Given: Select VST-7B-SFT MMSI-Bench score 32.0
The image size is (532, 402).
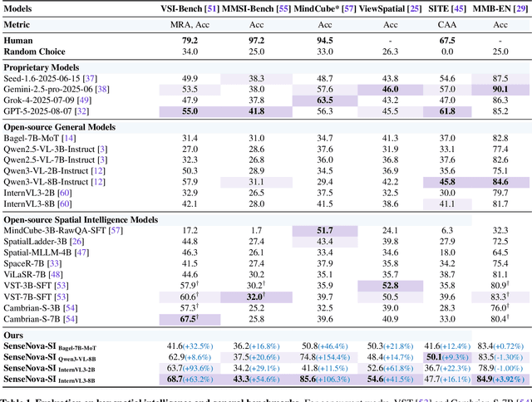Looking at the screenshot, I should click(x=256, y=297).
